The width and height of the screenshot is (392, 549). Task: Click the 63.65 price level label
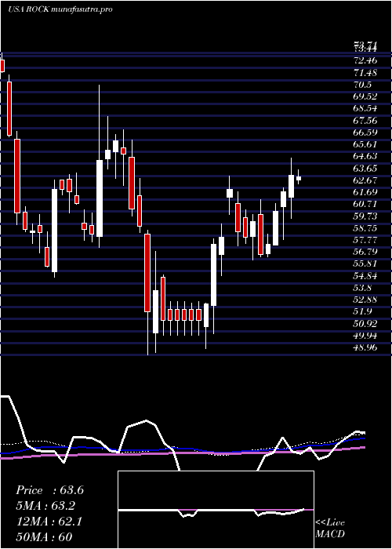pos(365,169)
